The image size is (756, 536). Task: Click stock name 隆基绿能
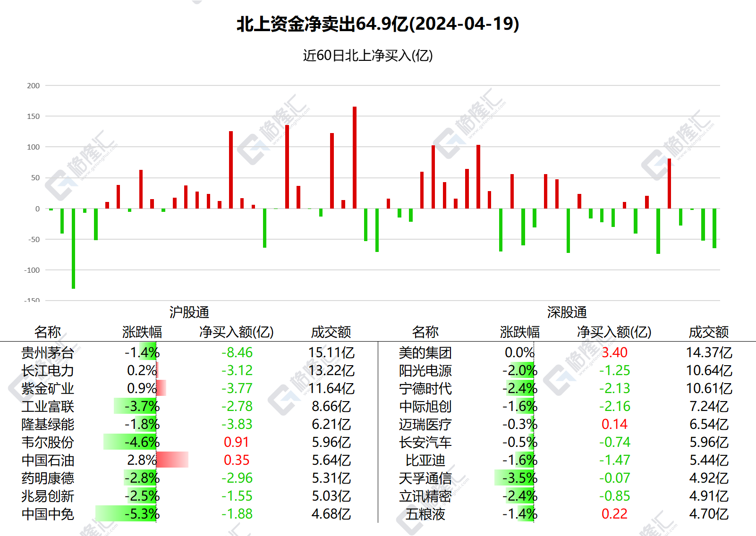[x=48, y=424]
